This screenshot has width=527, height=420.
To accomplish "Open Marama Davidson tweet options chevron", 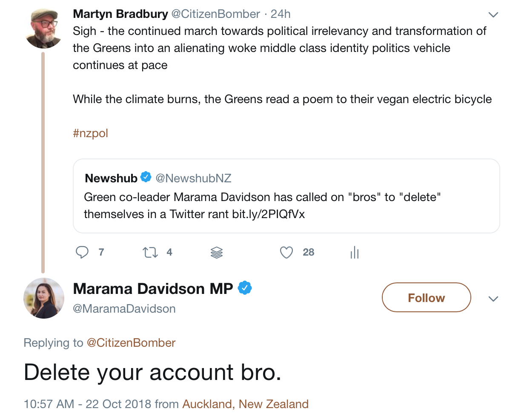I will (493, 299).
